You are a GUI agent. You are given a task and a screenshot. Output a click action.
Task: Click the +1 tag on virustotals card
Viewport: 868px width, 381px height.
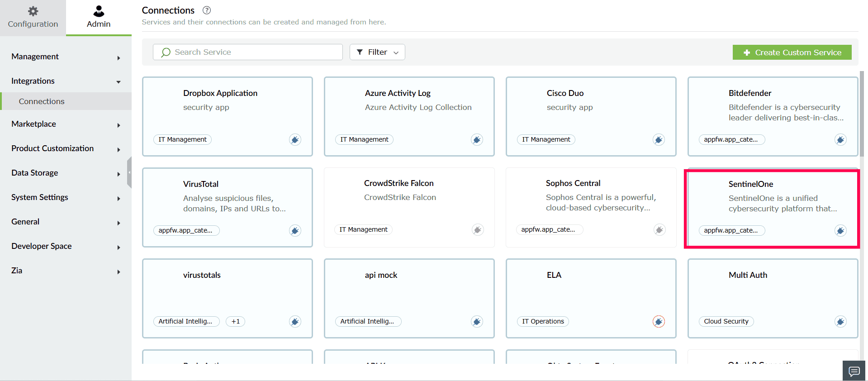coord(235,322)
